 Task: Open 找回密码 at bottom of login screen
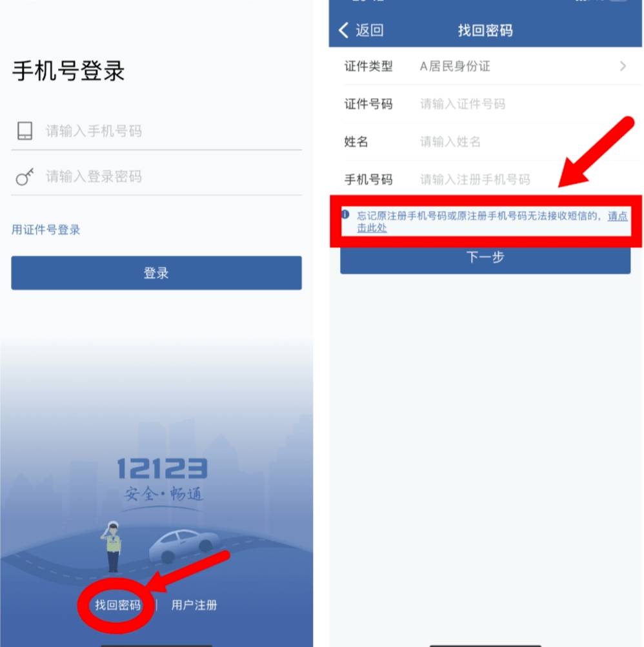(x=117, y=605)
